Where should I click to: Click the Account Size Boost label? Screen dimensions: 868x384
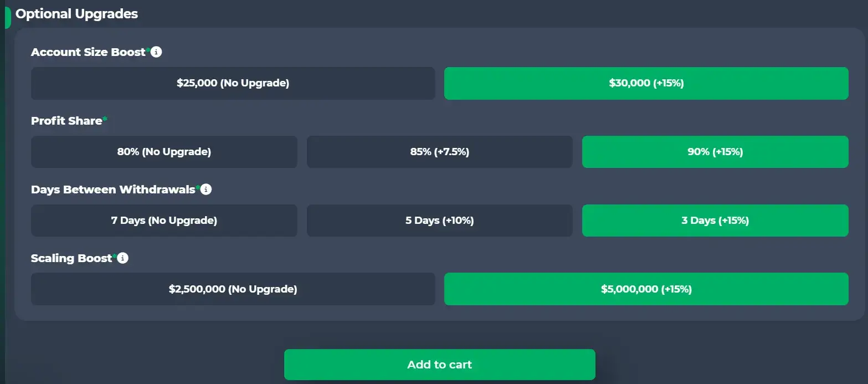click(x=89, y=52)
